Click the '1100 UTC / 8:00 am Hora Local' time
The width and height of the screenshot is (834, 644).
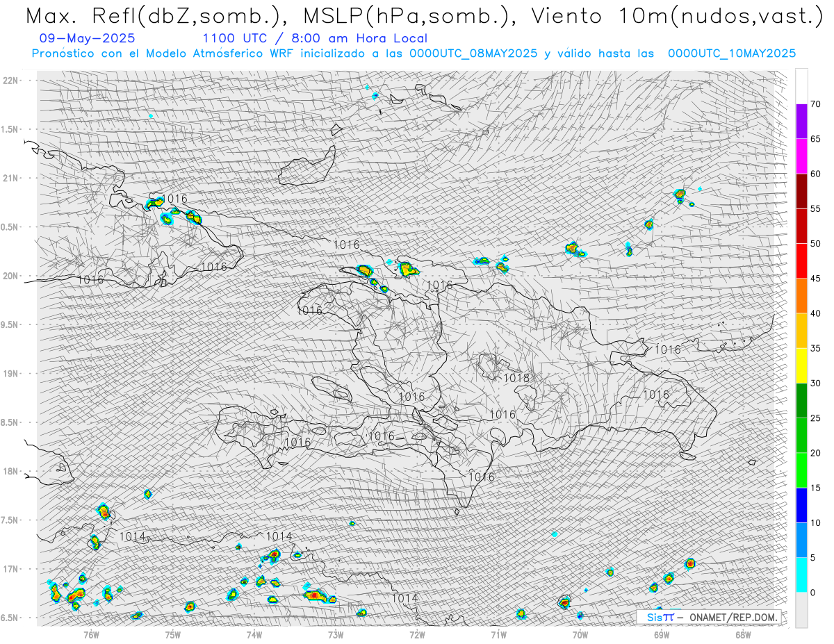(315, 39)
